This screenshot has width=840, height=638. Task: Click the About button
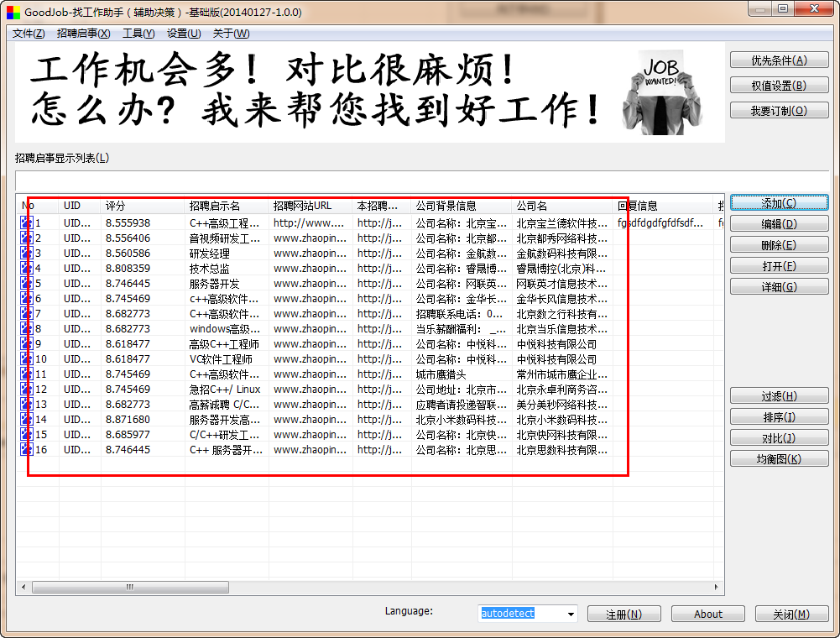tap(708, 614)
